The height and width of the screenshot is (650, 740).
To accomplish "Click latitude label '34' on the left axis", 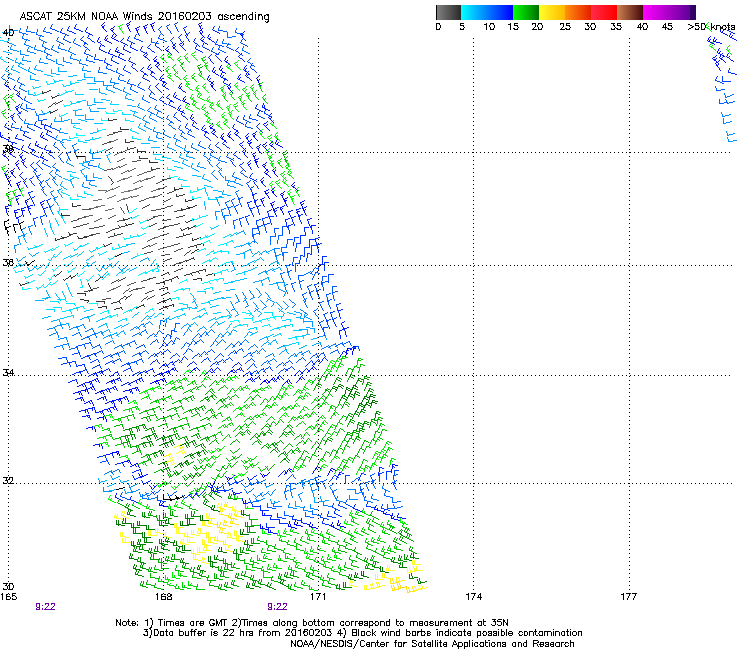I will [8, 373].
